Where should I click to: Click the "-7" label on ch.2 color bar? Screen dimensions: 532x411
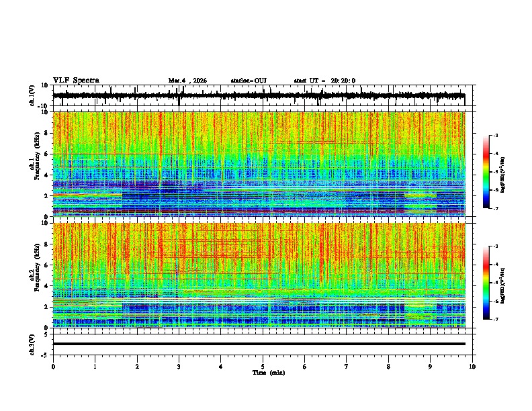tap(496, 319)
